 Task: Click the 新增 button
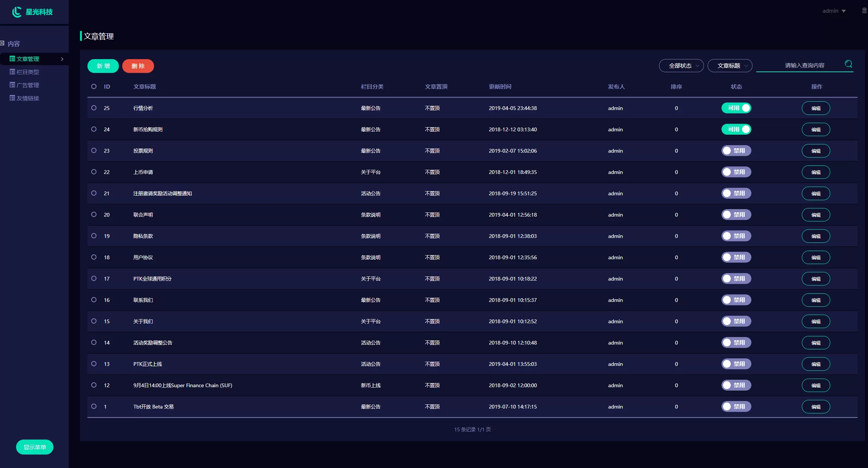click(103, 66)
